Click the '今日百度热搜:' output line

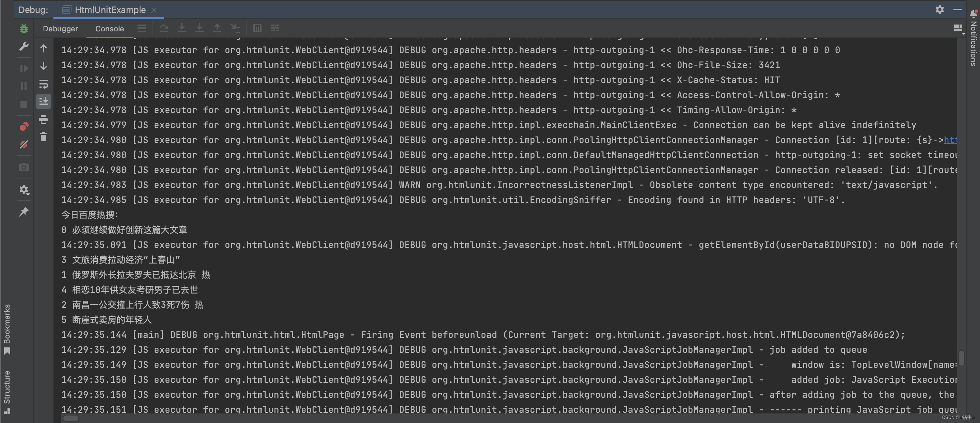pyautogui.click(x=90, y=215)
